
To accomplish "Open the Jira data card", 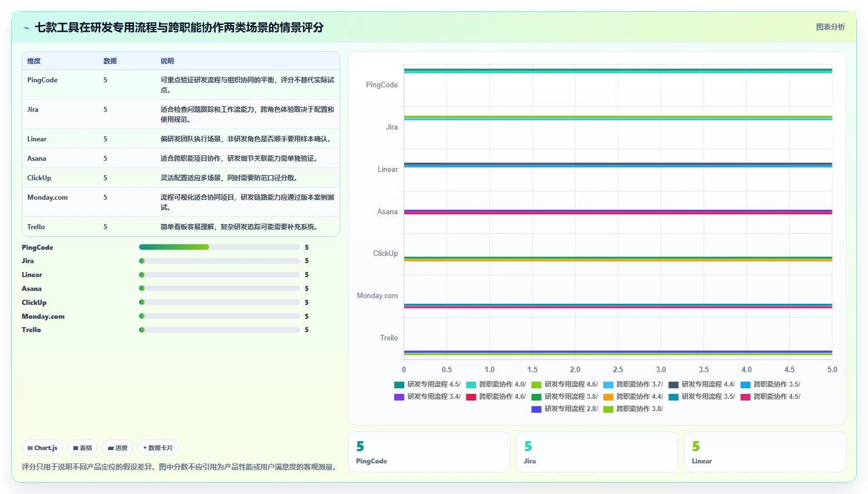I will [x=597, y=452].
